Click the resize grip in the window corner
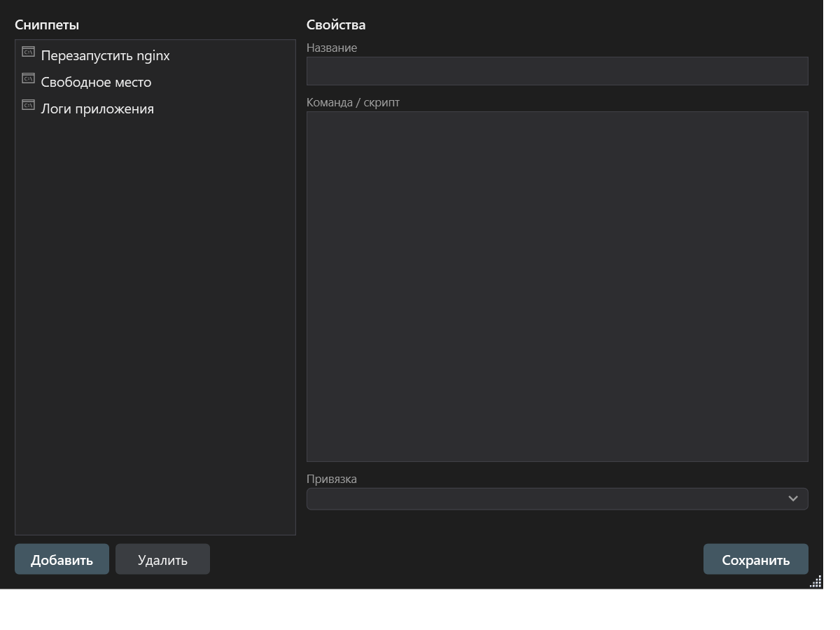 815,582
